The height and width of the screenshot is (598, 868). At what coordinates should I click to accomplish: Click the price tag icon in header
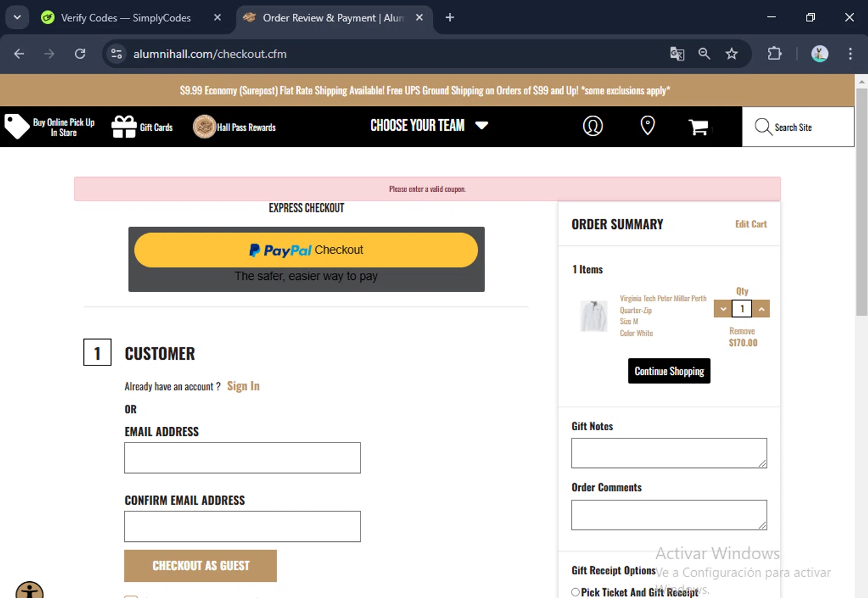(17, 126)
